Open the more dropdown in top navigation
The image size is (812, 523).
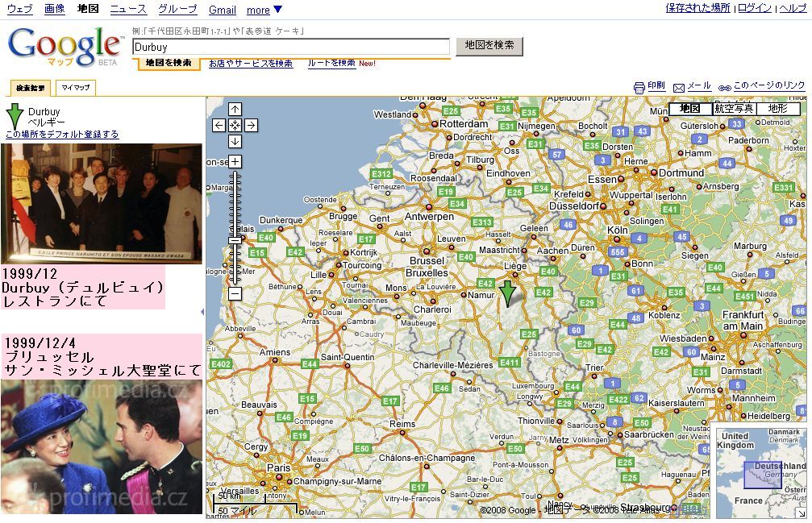pyautogui.click(x=264, y=10)
